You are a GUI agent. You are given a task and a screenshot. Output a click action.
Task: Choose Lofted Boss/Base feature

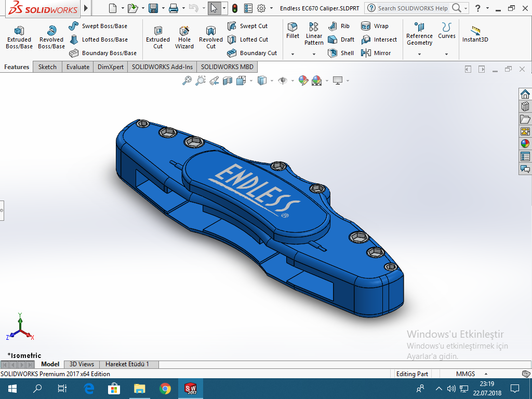(x=98, y=39)
